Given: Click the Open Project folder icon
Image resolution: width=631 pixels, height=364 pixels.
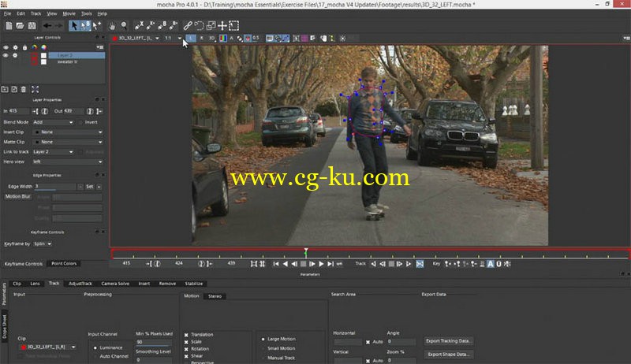Looking at the screenshot, I should [x=20, y=26].
